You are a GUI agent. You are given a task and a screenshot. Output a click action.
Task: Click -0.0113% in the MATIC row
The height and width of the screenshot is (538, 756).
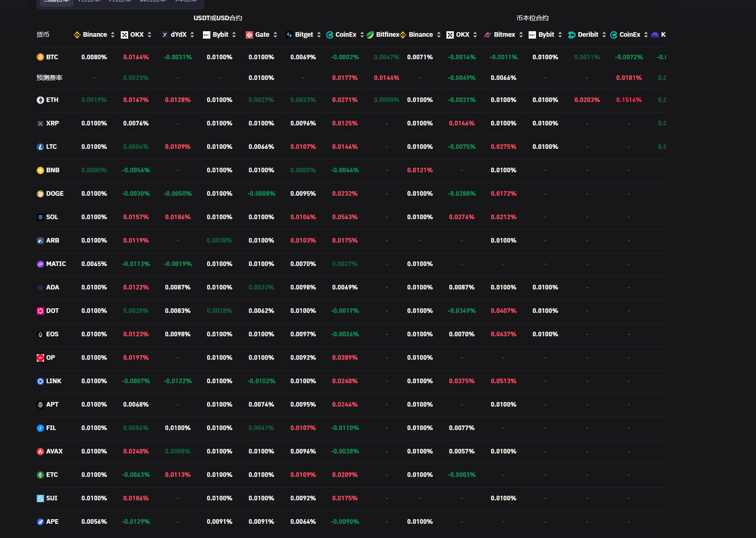[136, 264]
